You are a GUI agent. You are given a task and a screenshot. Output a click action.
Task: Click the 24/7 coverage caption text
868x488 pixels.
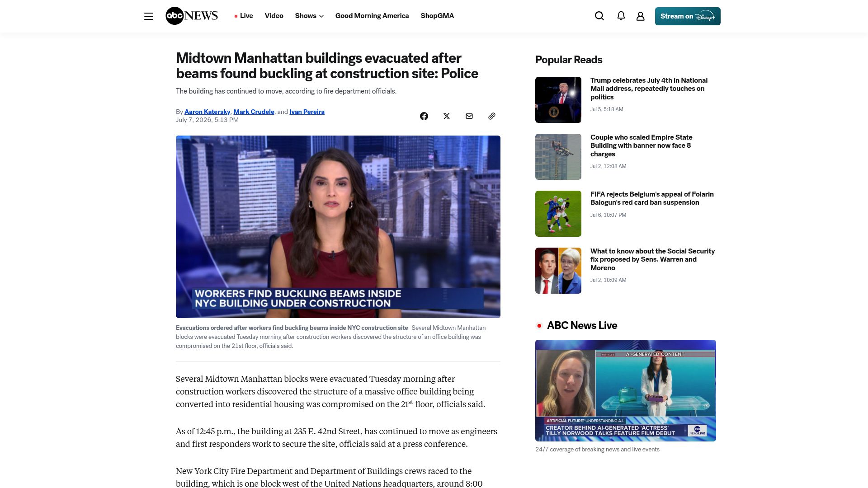pyautogui.click(x=597, y=449)
